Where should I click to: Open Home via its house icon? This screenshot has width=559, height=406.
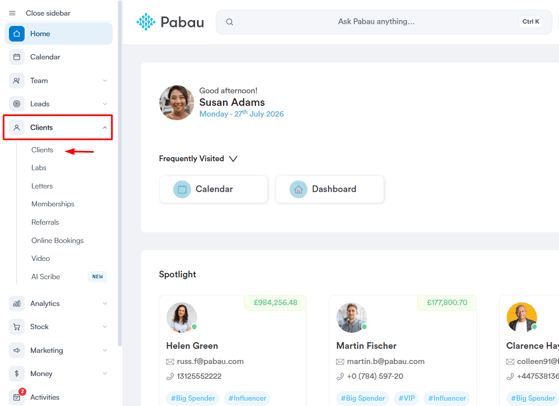tap(16, 34)
